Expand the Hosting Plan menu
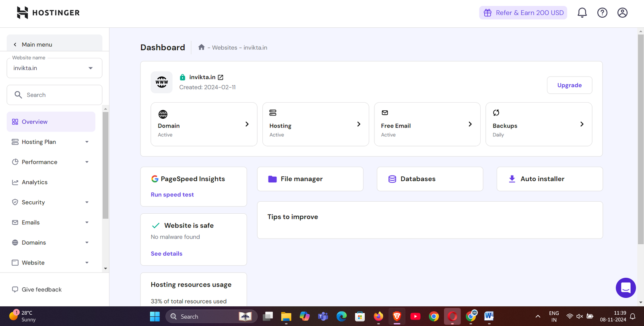This screenshot has height=326, width=644. point(51,142)
